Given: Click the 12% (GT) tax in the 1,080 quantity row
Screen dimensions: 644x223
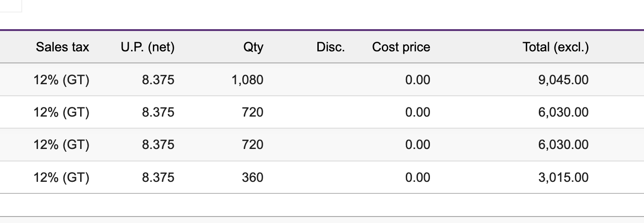Looking at the screenshot, I should point(61,80).
